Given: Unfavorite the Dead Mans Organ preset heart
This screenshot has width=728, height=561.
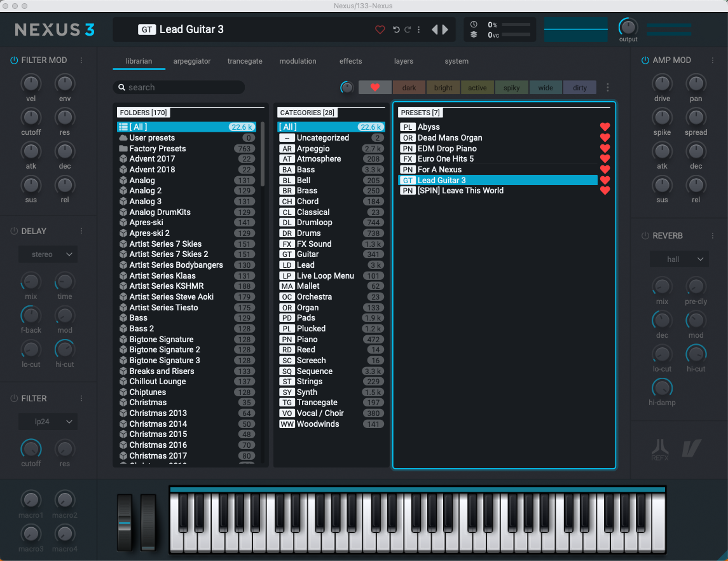Looking at the screenshot, I should point(605,137).
